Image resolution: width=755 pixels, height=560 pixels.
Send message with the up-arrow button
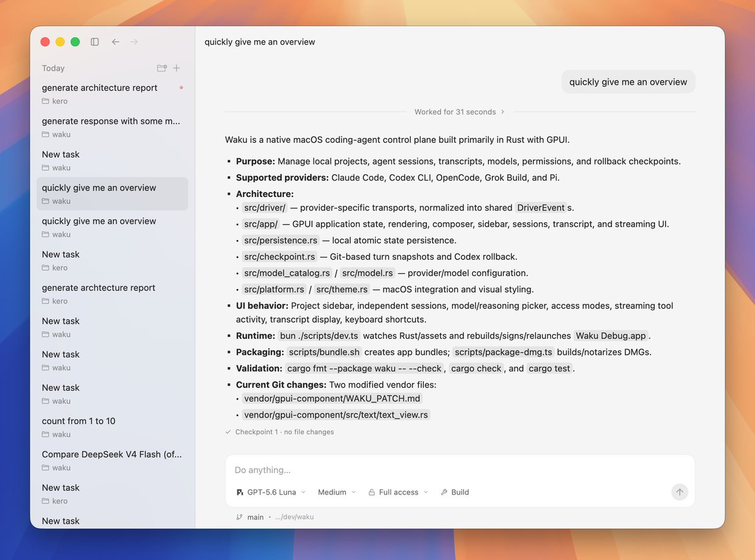pos(679,492)
